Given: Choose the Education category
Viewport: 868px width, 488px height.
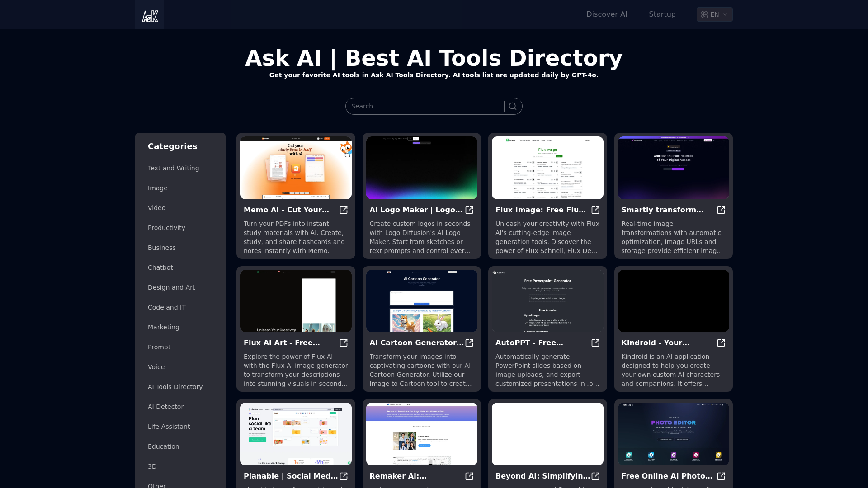Looking at the screenshot, I should (163, 446).
